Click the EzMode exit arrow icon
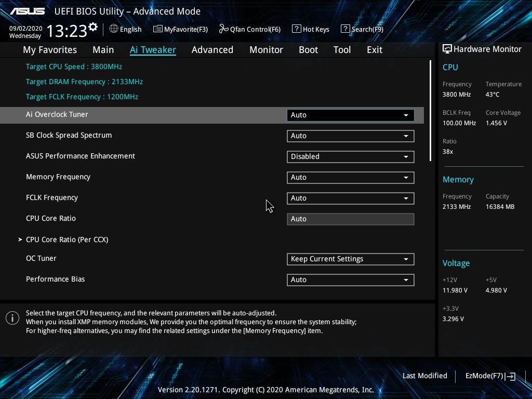This screenshot has height=399, width=532. pos(510,376)
